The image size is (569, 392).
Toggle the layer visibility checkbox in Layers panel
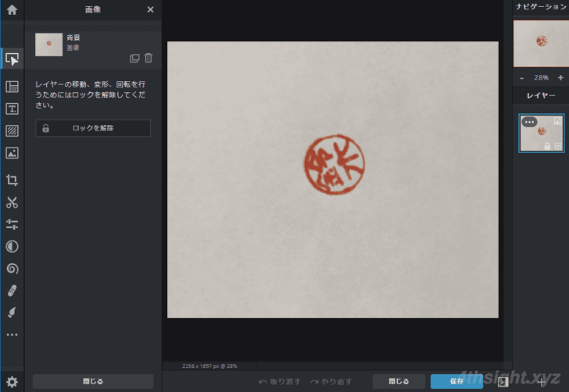point(557,146)
